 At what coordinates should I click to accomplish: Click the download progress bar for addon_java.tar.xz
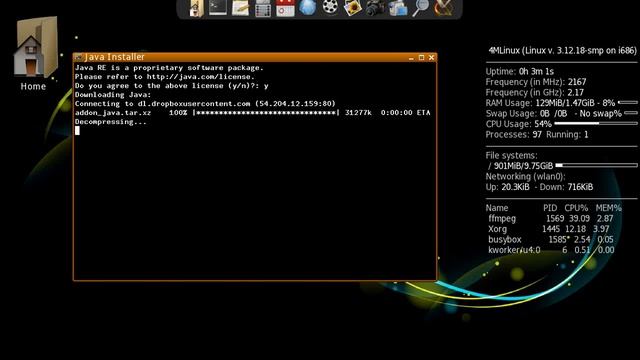(x=266, y=113)
